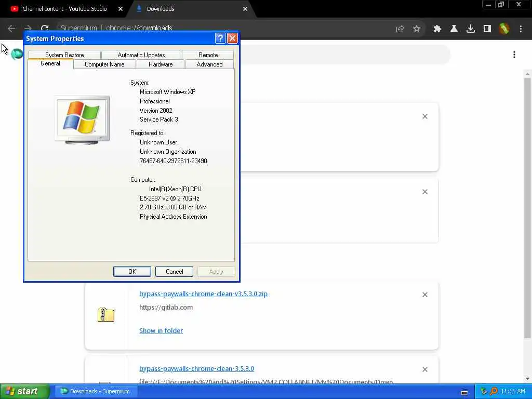Click scrollbar up arrow
The height and width of the screenshot is (399, 532).
pos(527,74)
